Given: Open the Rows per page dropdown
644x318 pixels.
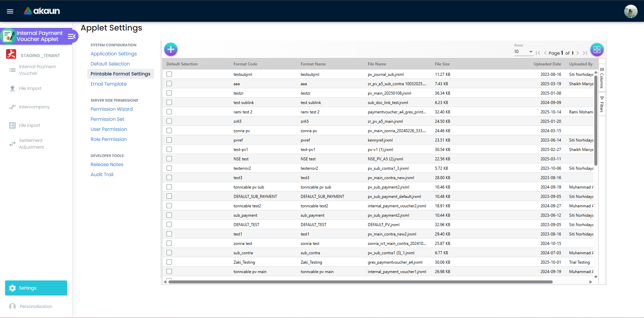Looking at the screenshot, I should (523, 52).
